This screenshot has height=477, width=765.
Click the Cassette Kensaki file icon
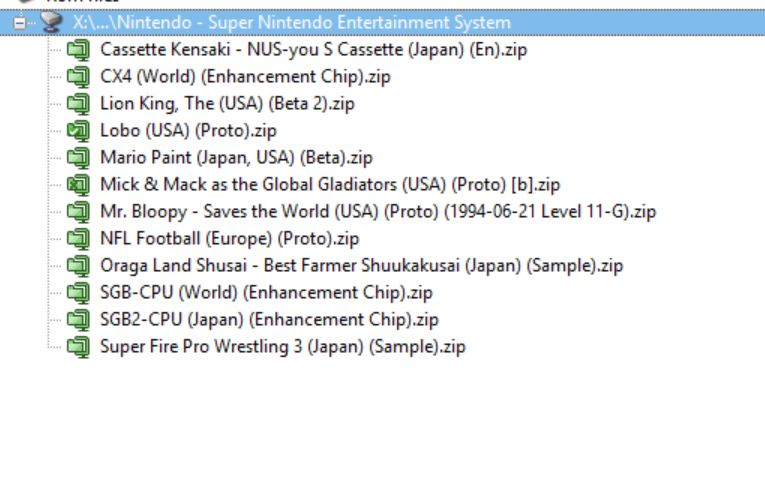coord(78,49)
